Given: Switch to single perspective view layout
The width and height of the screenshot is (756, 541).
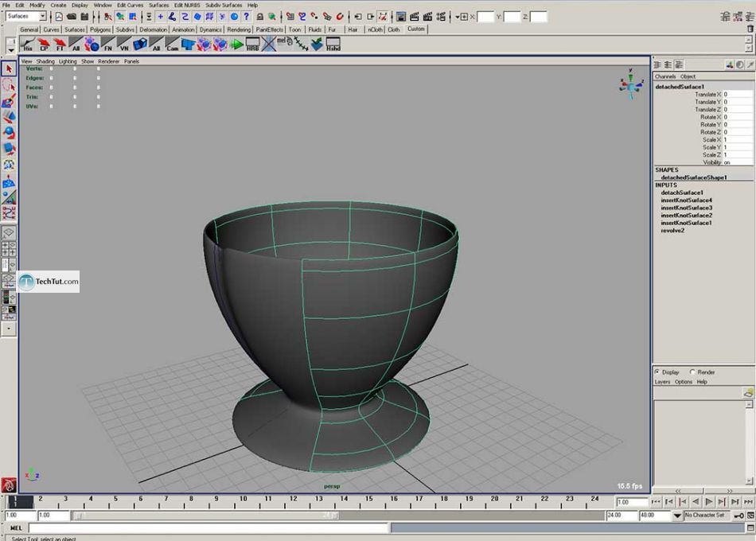Looking at the screenshot, I should 9,233.
